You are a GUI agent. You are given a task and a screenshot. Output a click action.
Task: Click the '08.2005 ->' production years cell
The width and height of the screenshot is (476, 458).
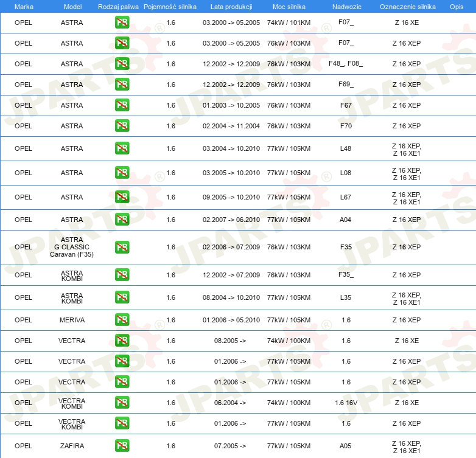(230, 341)
